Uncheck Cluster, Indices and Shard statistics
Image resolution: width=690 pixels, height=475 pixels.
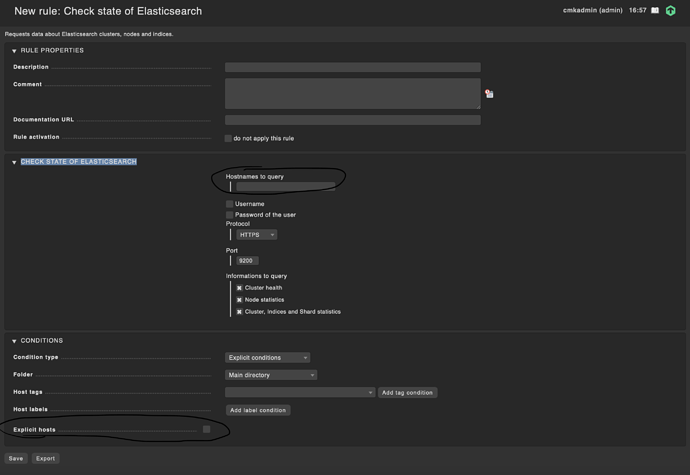click(239, 312)
